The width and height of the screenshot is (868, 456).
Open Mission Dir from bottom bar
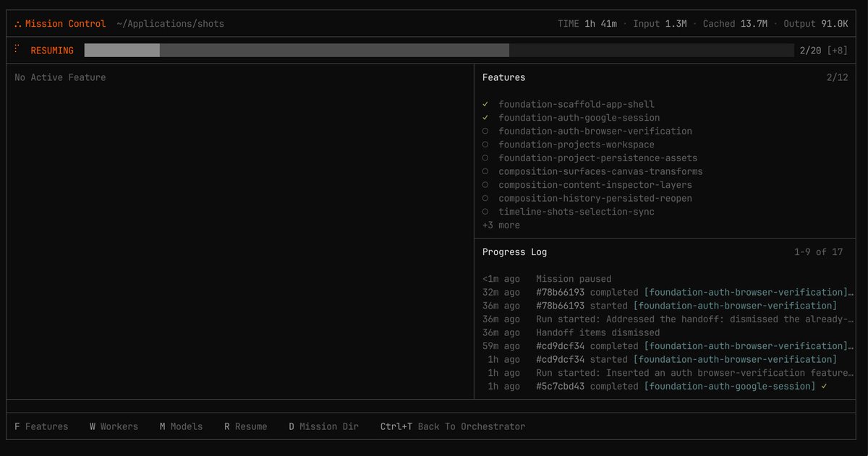(323, 426)
